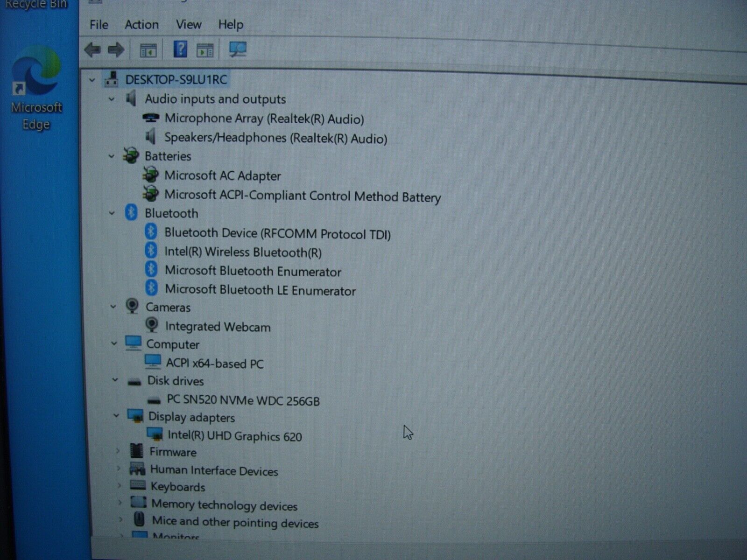Click the Show/Hide console tree icon

148,50
